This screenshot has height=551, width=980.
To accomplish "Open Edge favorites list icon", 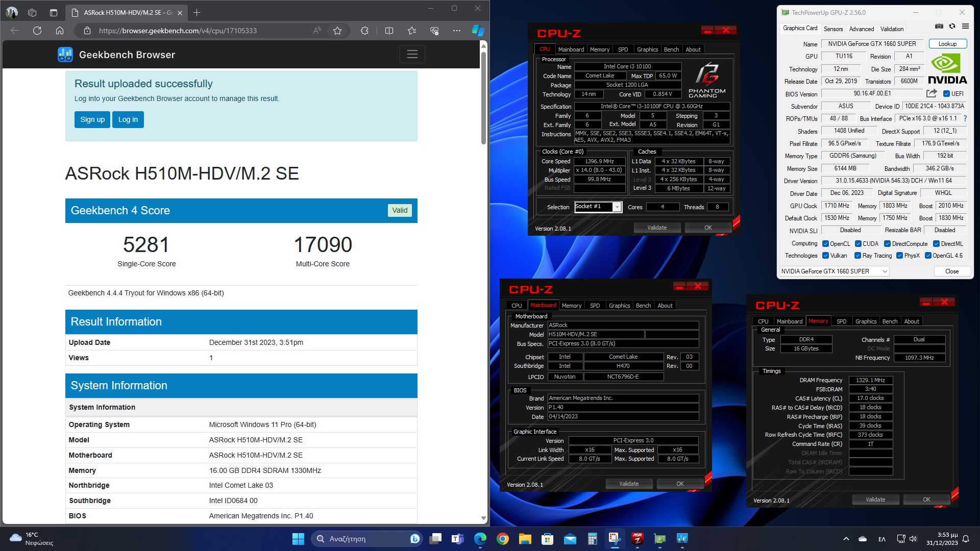I will point(412,31).
